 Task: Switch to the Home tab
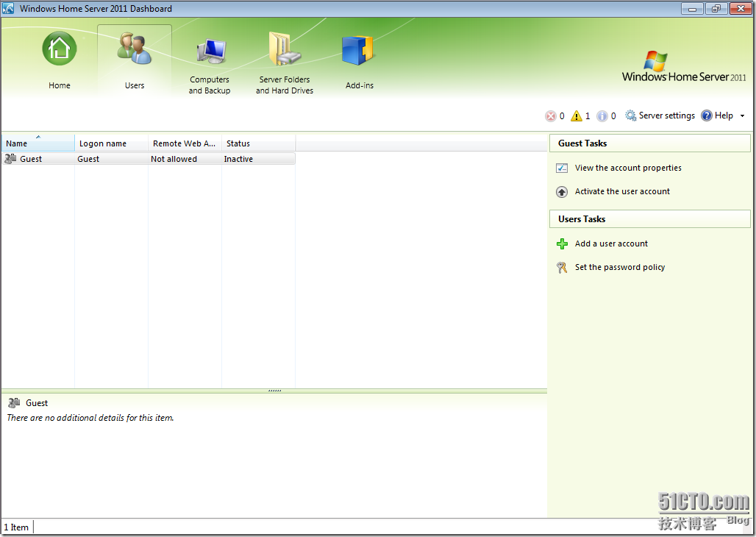click(59, 59)
